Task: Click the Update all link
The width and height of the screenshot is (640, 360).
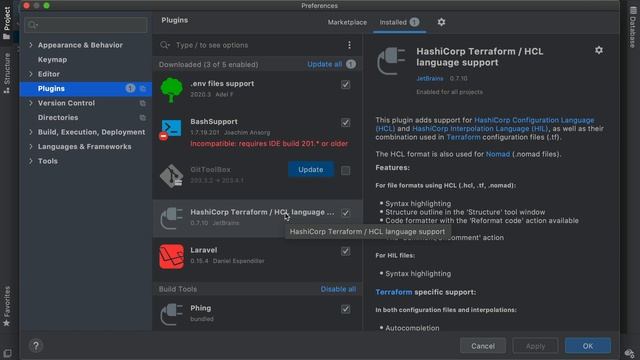Action: tap(325, 64)
